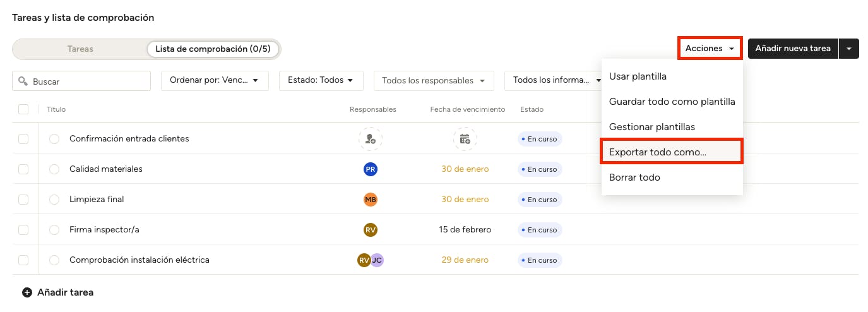
Task: Switch to the Tareas tab
Action: pyautogui.click(x=80, y=49)
